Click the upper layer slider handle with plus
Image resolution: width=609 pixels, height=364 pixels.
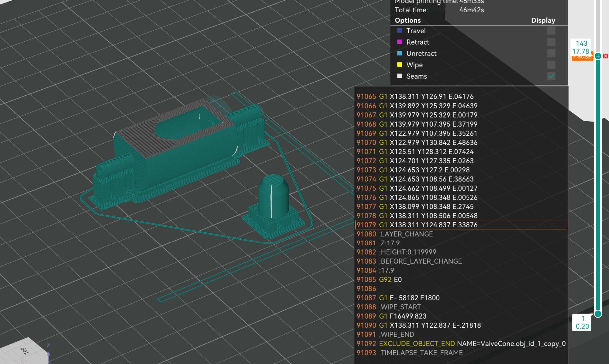click(598, 56)
